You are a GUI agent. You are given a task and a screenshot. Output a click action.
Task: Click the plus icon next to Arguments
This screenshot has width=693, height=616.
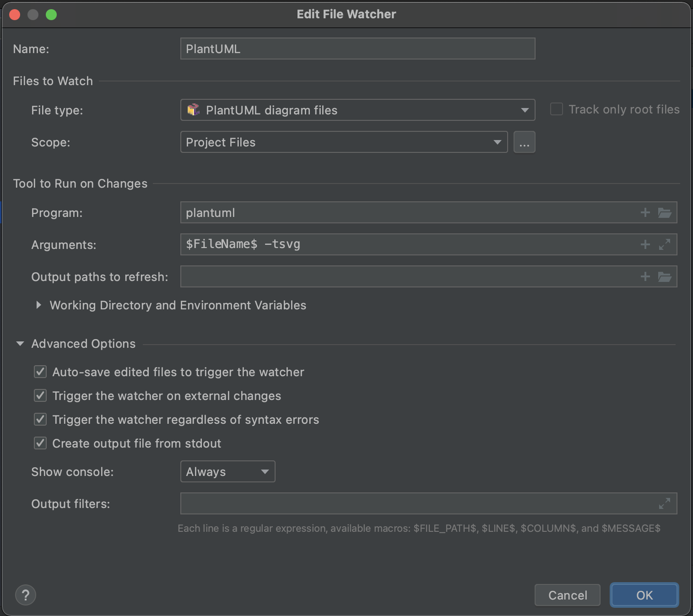645,244
